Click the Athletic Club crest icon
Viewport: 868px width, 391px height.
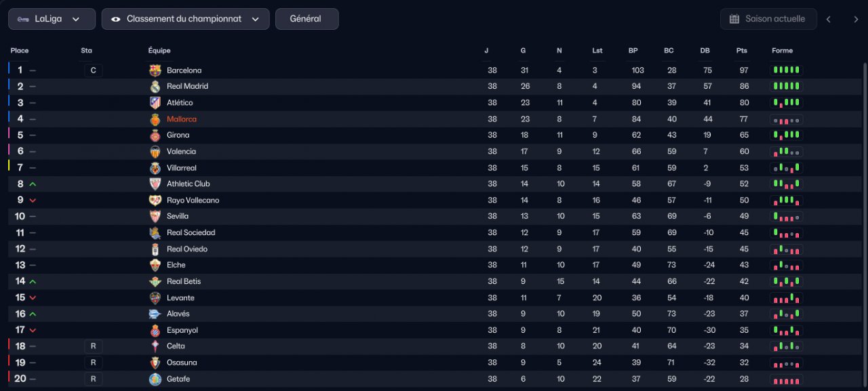[x=155, y=184]
